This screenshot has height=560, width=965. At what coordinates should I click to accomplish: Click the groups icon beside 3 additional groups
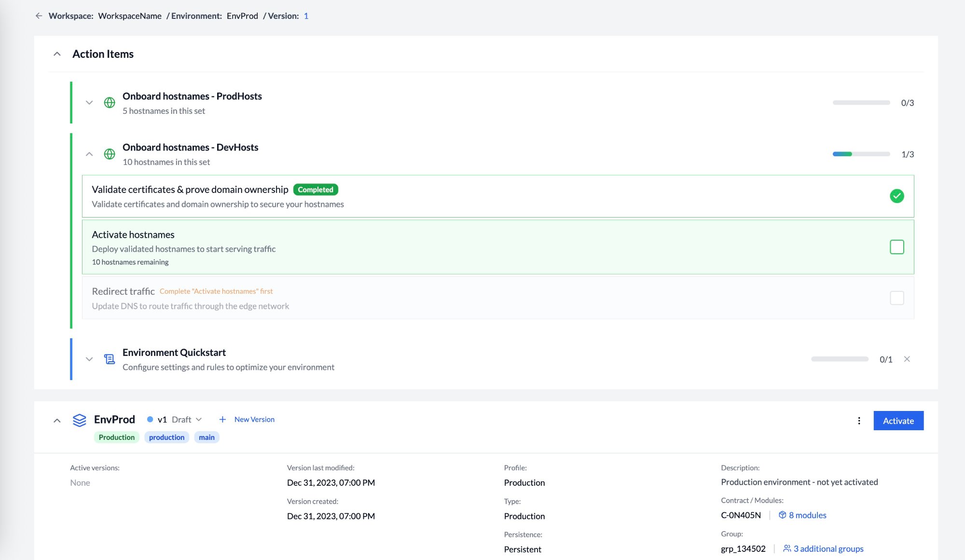click(786, 548)
